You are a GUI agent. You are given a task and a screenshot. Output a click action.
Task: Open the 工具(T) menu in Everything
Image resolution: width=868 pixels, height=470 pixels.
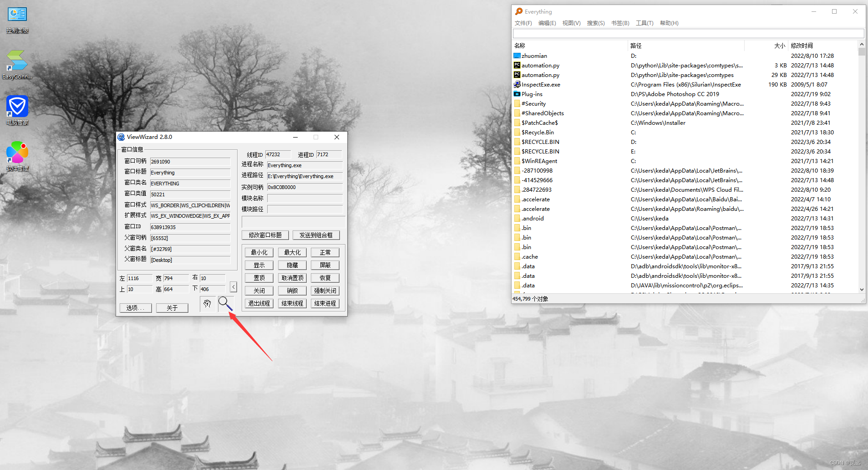[645, 23]
